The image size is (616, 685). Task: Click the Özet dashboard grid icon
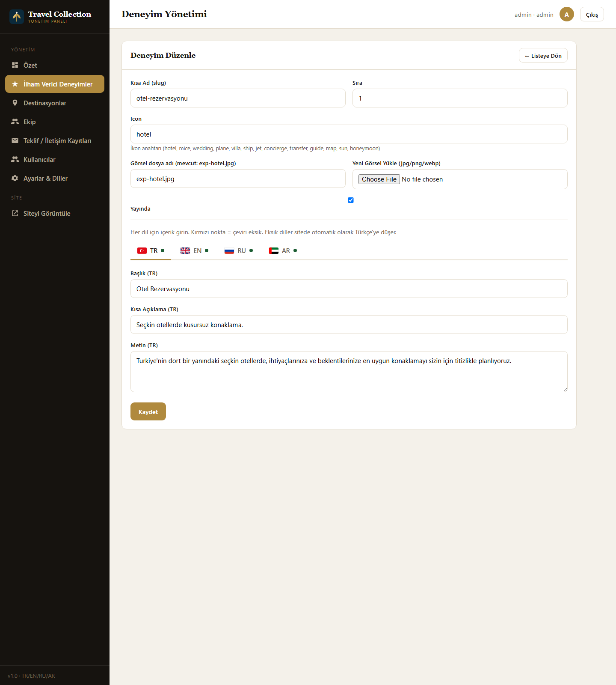tap(15, 65)
